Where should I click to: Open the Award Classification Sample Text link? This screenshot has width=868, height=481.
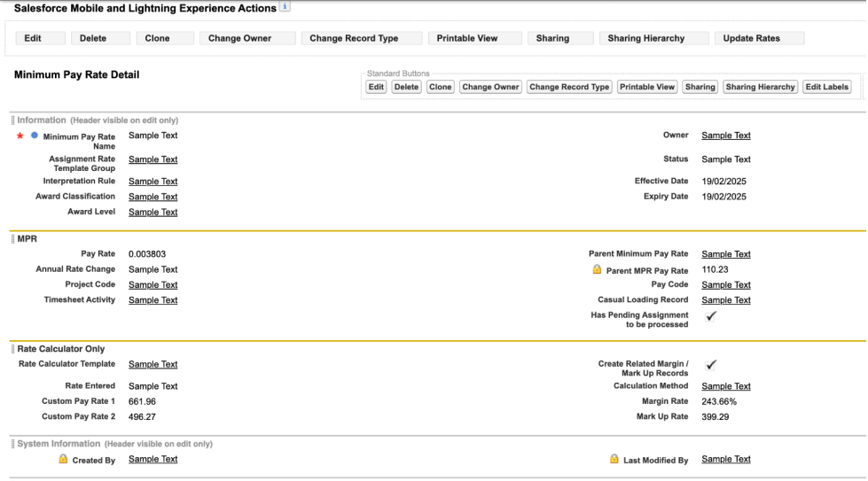click(152, 197)
